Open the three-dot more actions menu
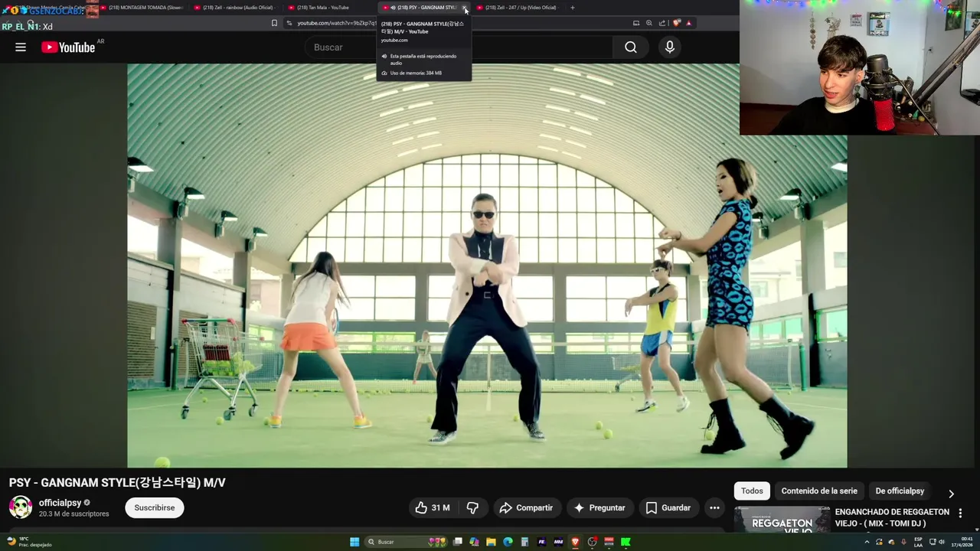The height and width of the screenshot is (551, 980). [x=714, y=507]
